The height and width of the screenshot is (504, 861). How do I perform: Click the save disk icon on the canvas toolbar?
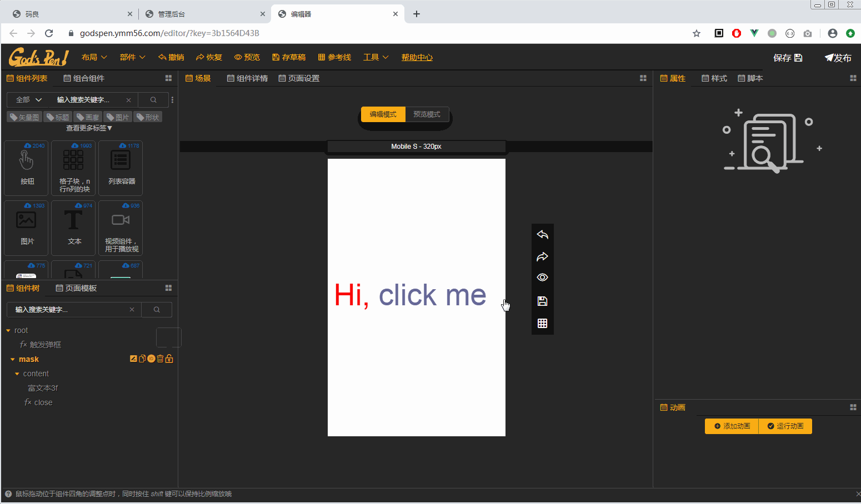coord(542,300)
